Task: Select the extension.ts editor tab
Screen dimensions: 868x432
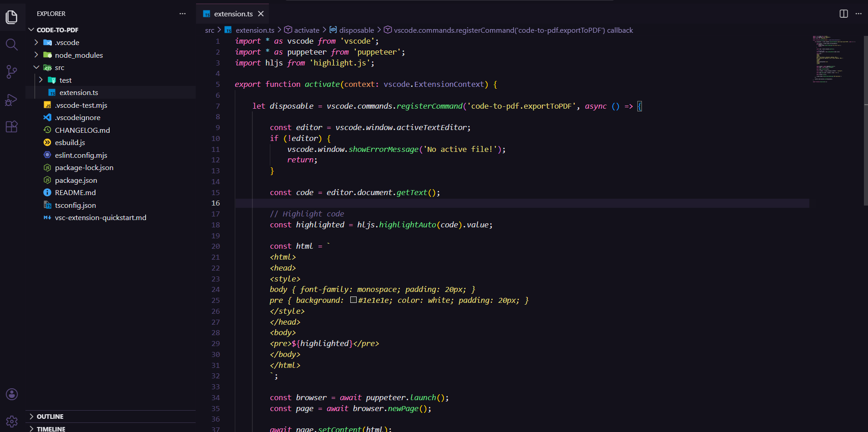Action: tap(232, 14)
